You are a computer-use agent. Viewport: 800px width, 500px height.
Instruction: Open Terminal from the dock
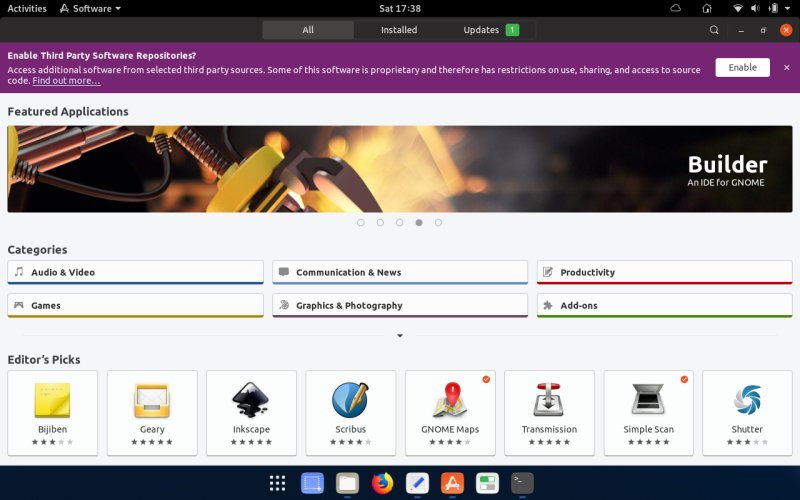click(x=522, y=483)
